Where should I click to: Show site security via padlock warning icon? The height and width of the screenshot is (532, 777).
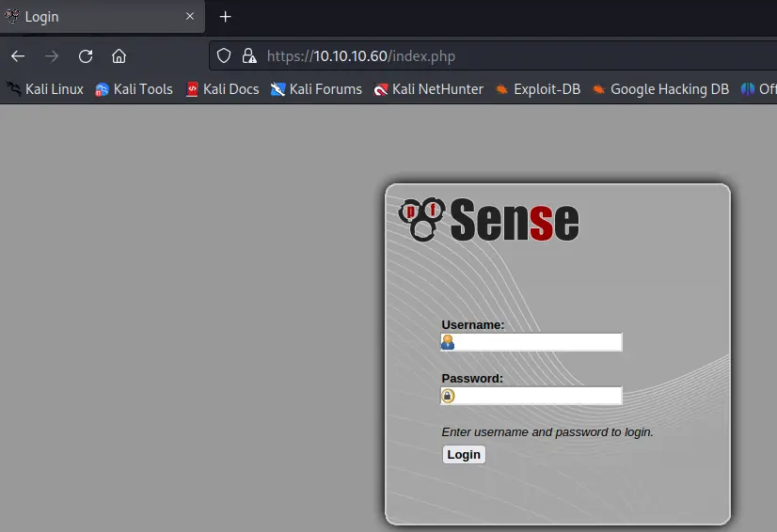(249, 56)
